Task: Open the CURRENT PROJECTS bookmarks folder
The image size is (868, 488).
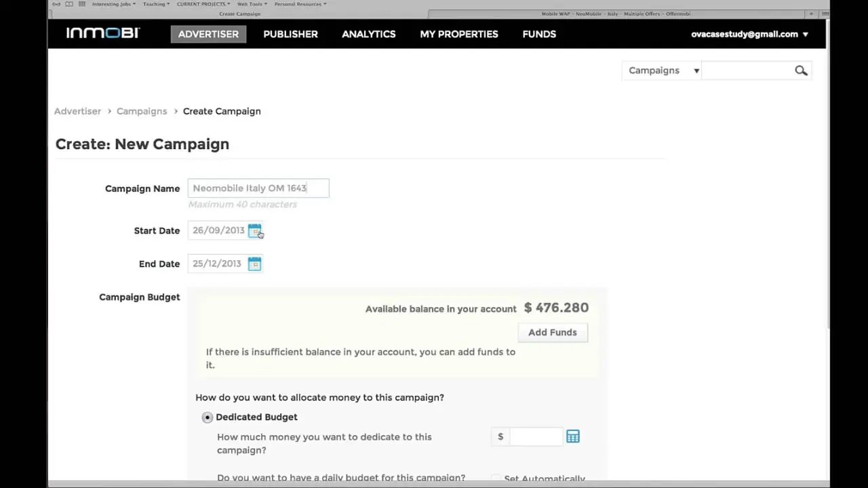Action: [x=203, y=4]
